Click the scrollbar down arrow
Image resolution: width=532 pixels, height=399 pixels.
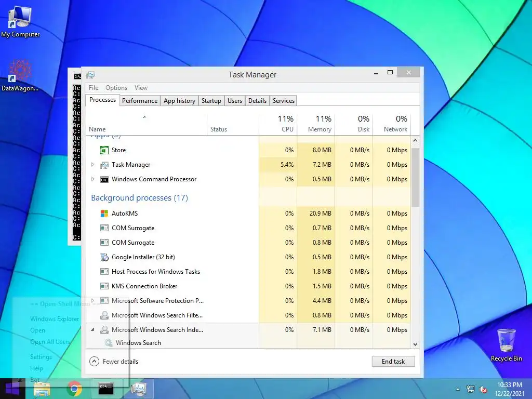pyautogui.click(x=415, y=344)
